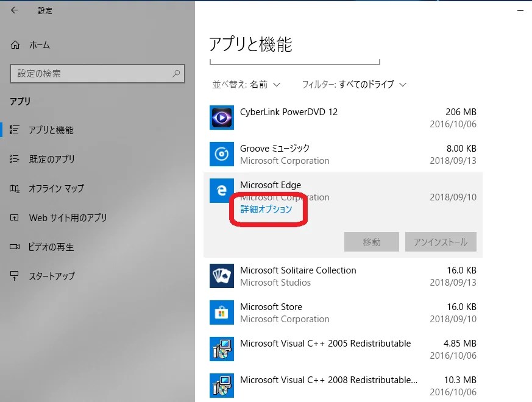This screenshot has height=402, width=532.
Task: Click the video playback camera icon
Action: pyautogui.click(x=14, y=247)
